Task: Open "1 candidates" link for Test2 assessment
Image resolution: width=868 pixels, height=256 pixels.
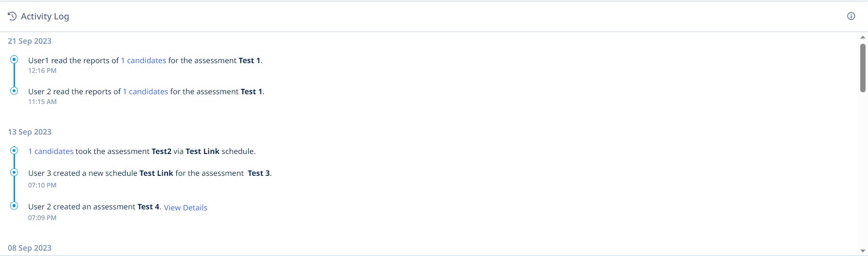Action: coord(51,152)
